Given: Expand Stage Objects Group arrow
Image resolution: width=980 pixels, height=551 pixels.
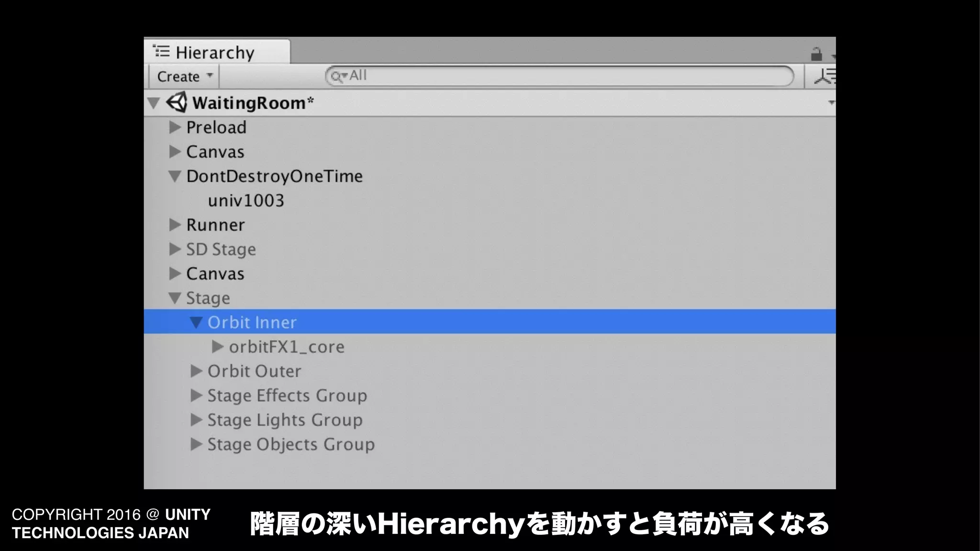Looking at the screenshot, I should [x=196, y=444].
